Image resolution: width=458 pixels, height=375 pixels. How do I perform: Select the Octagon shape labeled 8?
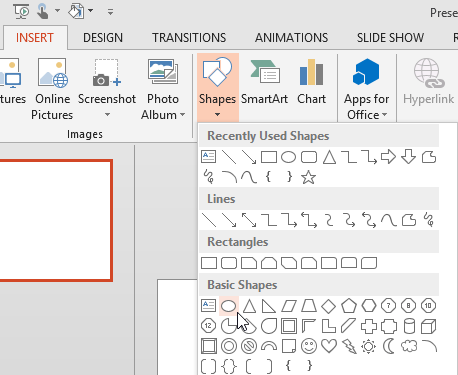coord(408,306)
